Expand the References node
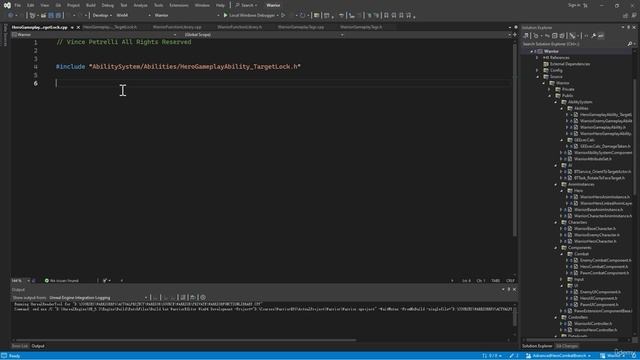The image size is (640, 360). tap(538, 58)
